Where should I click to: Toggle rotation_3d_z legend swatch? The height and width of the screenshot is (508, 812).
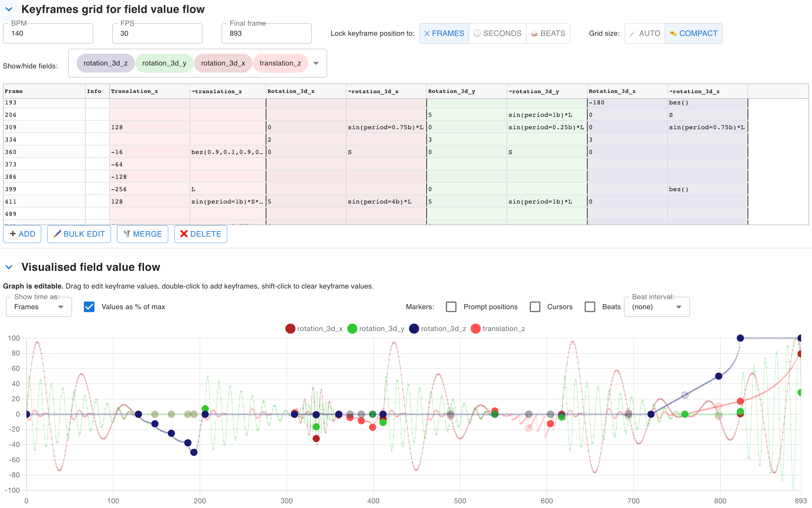[414, 329]
